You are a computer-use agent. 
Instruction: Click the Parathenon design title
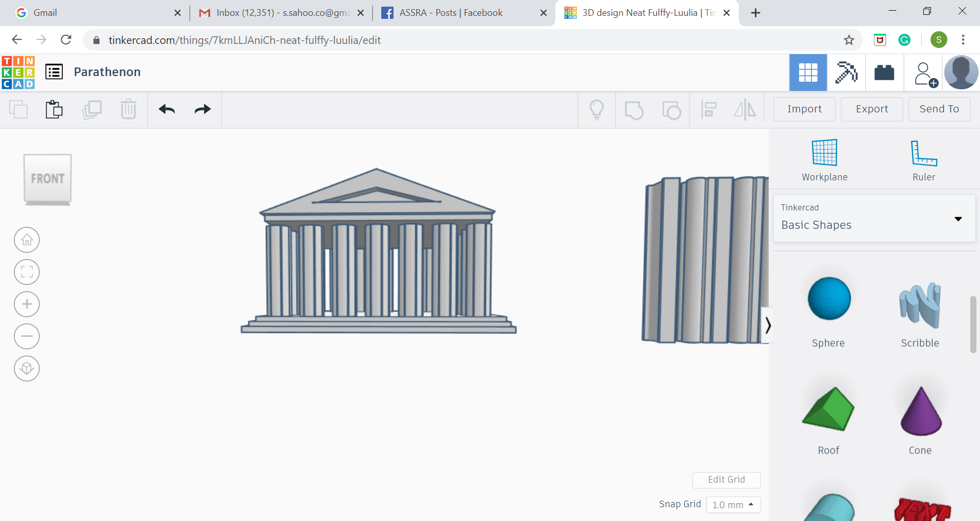click(x=107, y=72)
